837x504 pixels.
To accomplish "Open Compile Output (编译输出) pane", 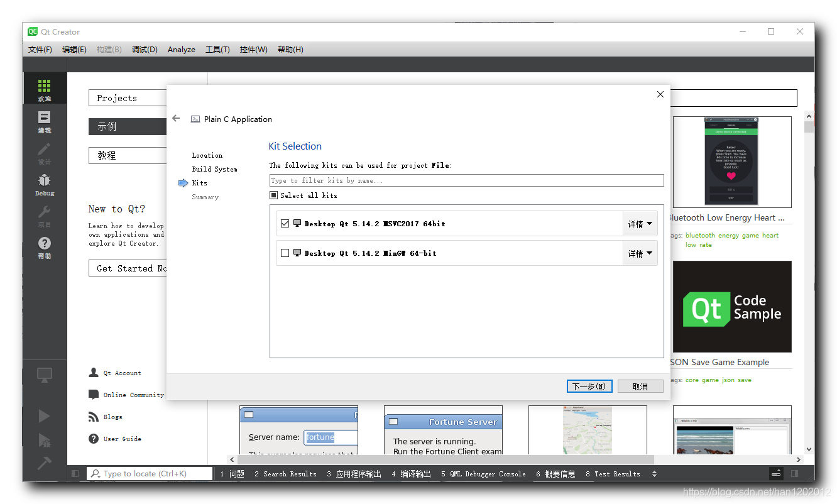I will [411, 474].
